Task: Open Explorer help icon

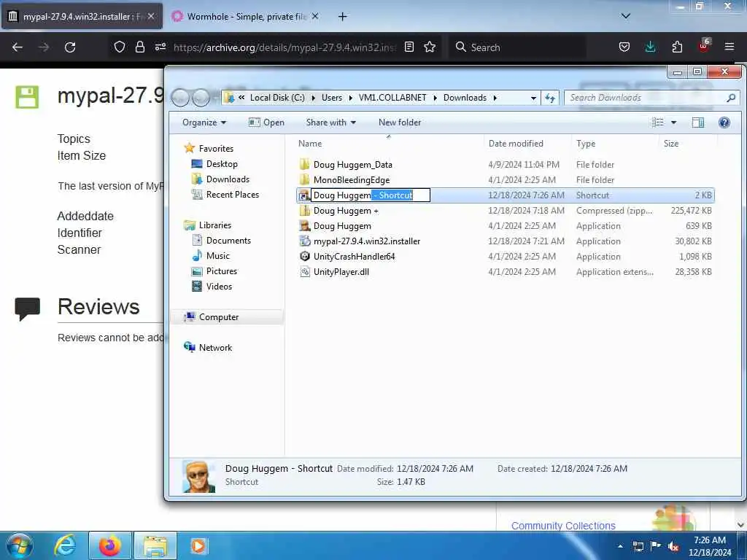Action: click(x=724, y=122)
